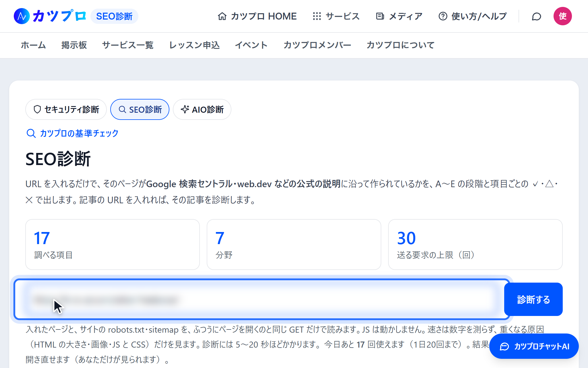Open the メディア header link
Viewport: 588px width, 368px height.
click(399, 16)
